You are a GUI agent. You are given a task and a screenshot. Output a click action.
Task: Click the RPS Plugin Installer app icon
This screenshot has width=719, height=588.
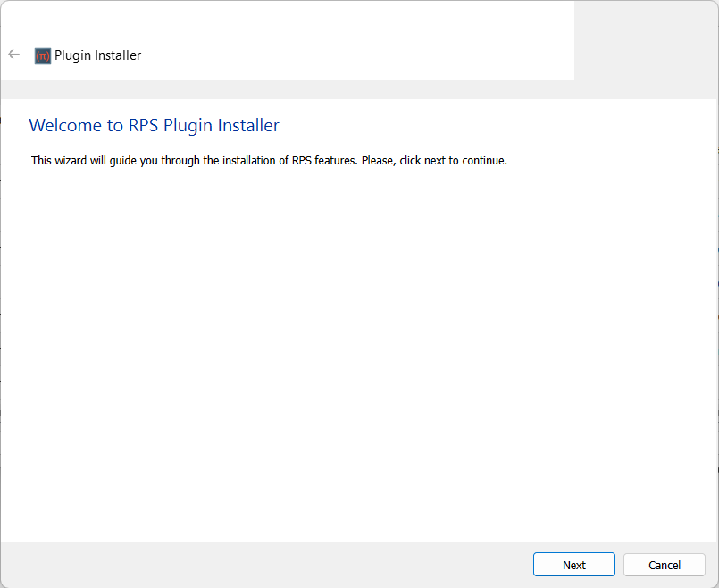point(43,55)
